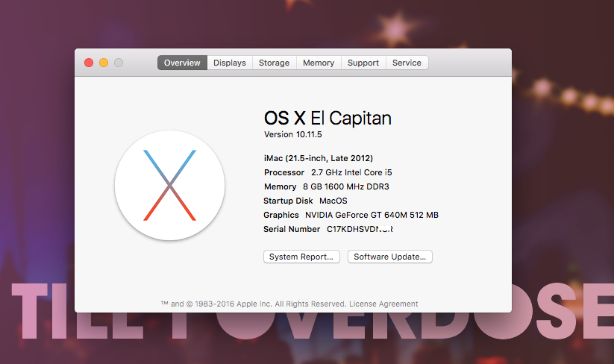Click the Apple copyright notice text
Screen dimensions: 614x364
tap(254, 304)
